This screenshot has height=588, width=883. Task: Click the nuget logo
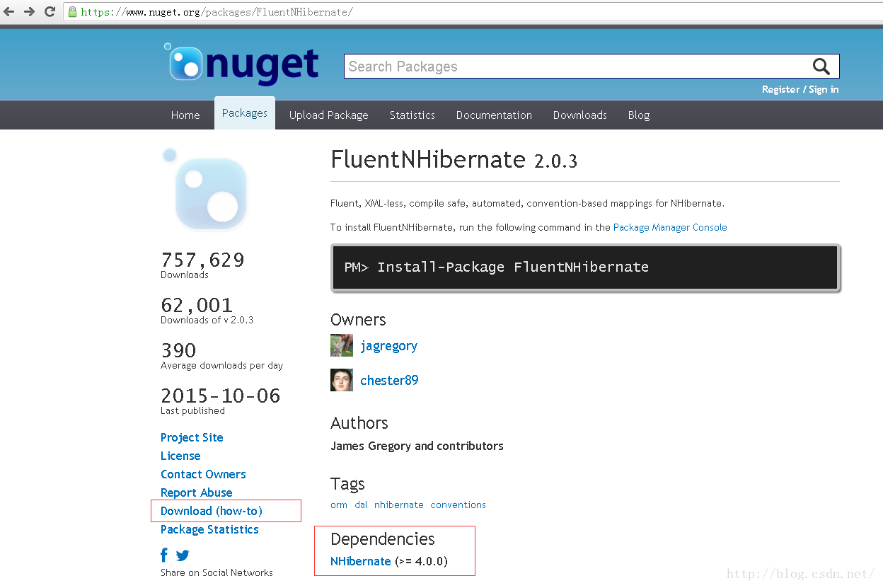point(241,63)
